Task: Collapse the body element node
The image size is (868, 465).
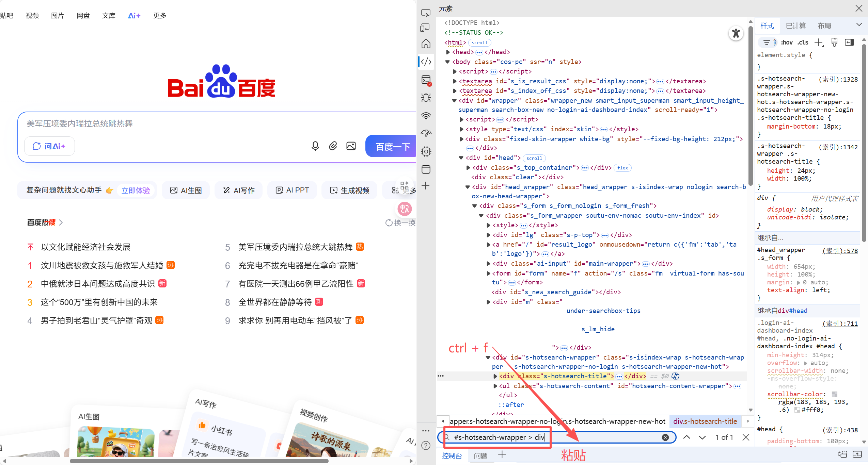Action: [x=448, y=62]
